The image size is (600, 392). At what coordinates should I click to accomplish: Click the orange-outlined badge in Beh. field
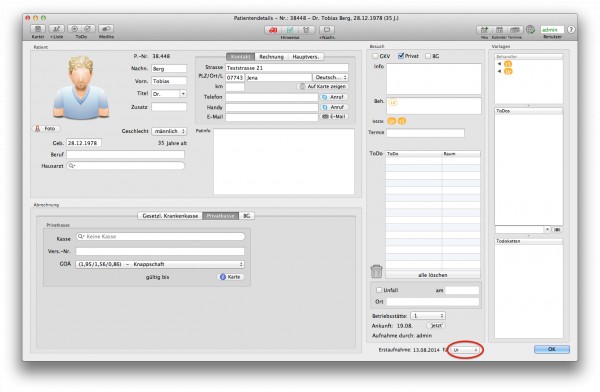tap(393, 102)
